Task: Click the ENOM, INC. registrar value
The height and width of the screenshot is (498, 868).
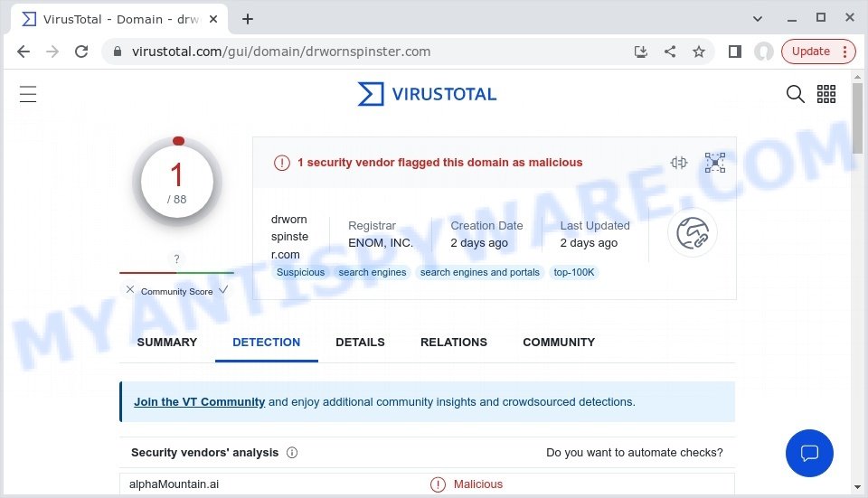Action: (381, 243)
